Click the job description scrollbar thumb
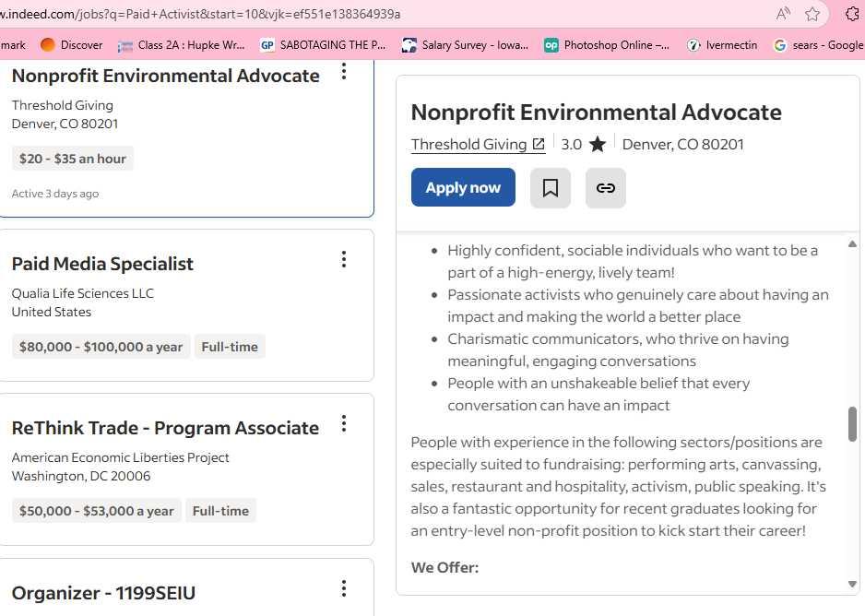Image resolution: width=865 pixels, height=616 pixels. [x=852, y=424]
